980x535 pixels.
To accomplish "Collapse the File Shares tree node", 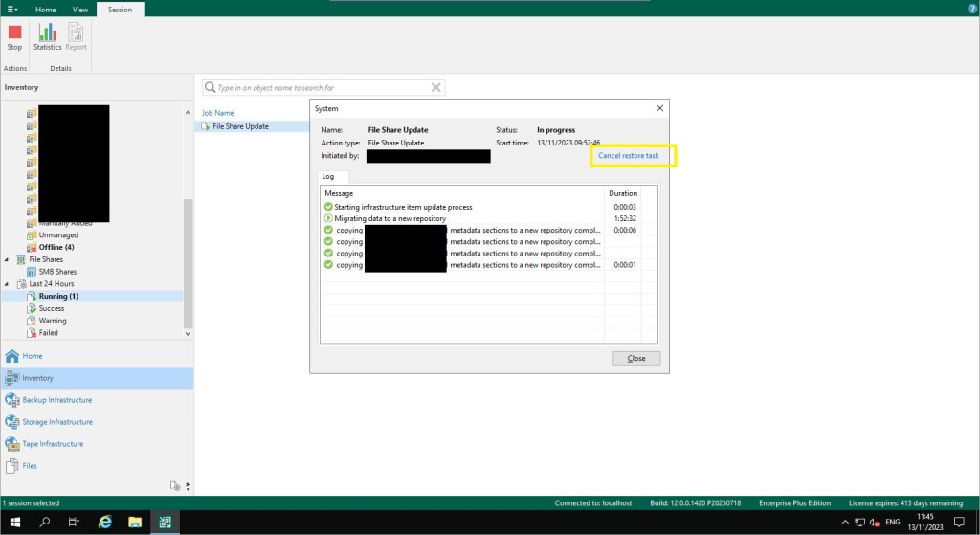I will [7, 259].
